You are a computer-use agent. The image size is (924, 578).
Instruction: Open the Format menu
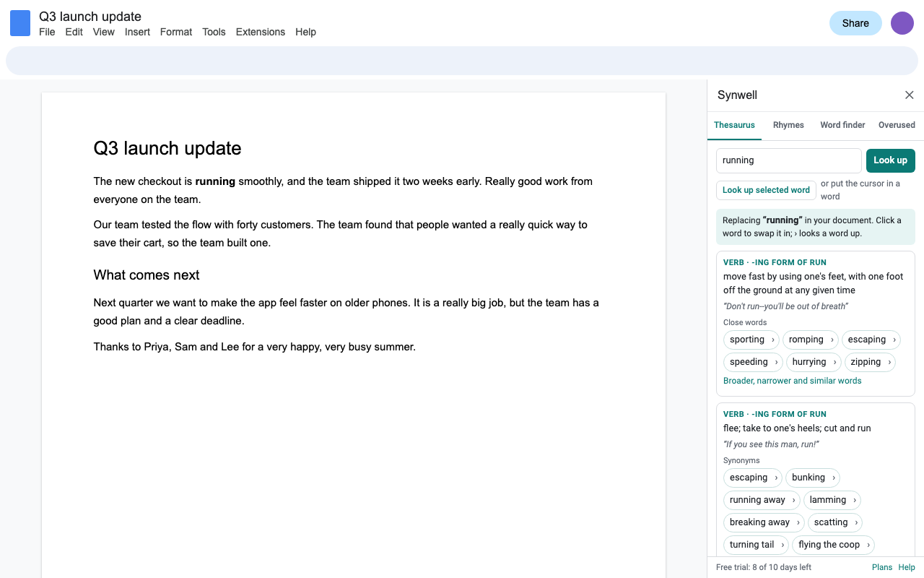point(176,32)
